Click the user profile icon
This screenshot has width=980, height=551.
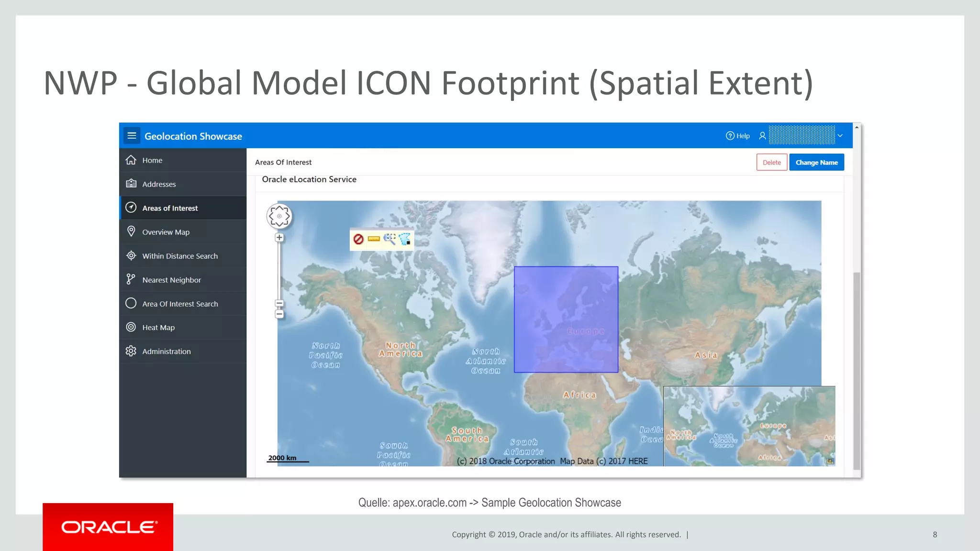coord(762,136)
